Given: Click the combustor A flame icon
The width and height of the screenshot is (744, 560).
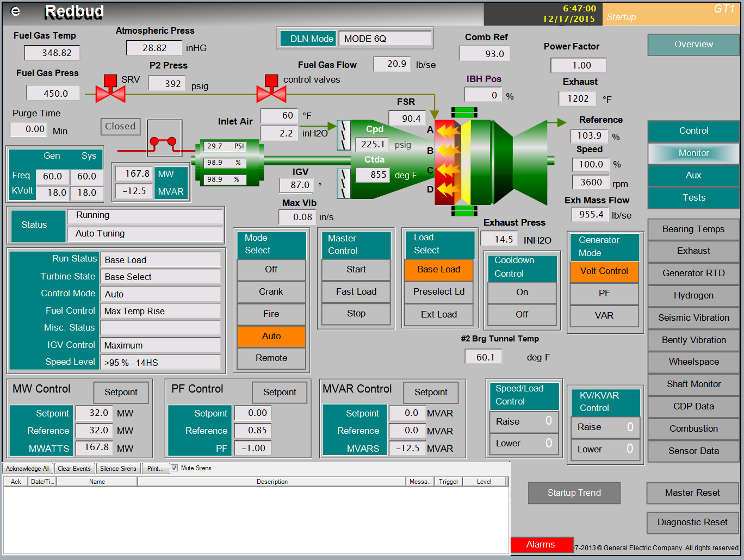Looking at the screenshot, I should (448, 130).
